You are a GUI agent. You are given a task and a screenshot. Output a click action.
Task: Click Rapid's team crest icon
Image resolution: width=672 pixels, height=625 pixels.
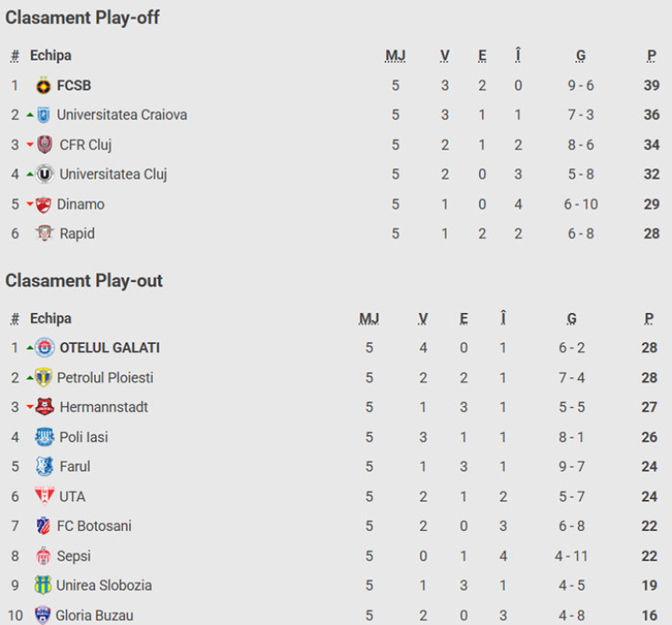pos(45,233)
